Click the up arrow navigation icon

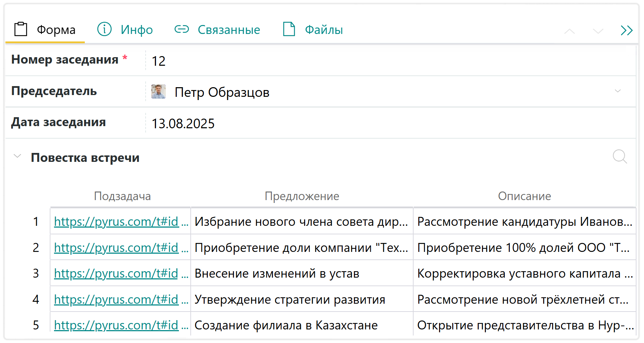pyautogui.click(x=569, y=31)
